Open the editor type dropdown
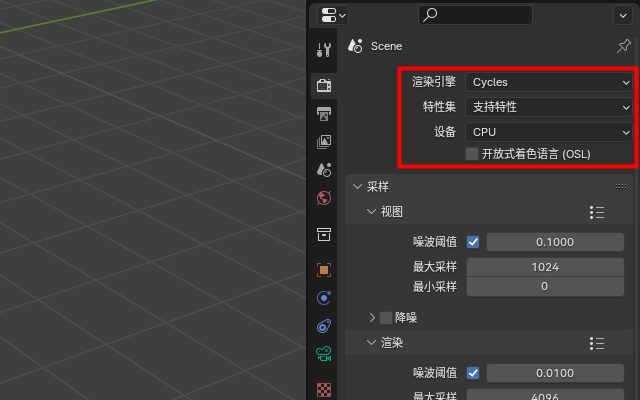Screen dimensions: 640x400 click(333, 15)
